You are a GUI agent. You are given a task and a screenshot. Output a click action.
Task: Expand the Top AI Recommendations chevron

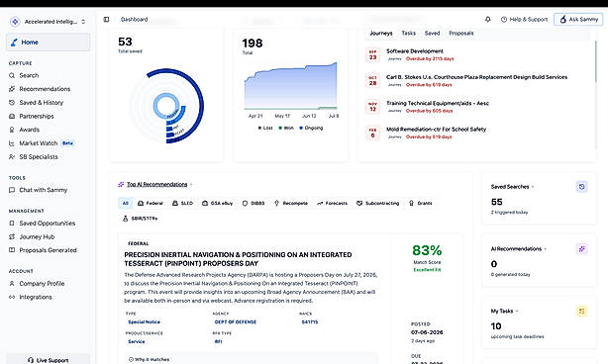[191, 185]
